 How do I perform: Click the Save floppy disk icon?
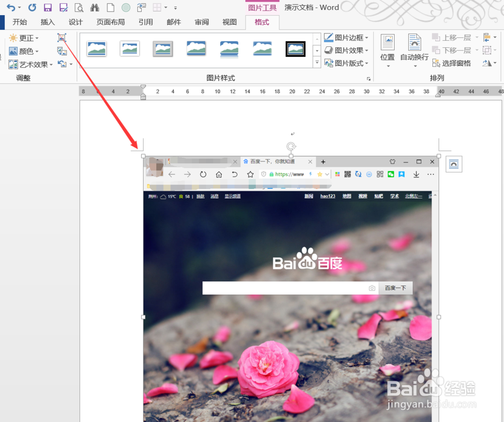pyautogui.click(x=47, y=8)
